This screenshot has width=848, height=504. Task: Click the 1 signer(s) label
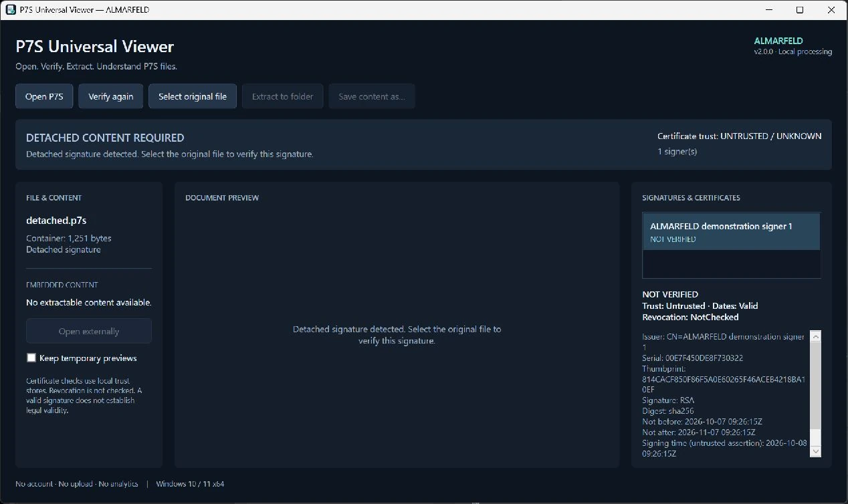[677, 151]
